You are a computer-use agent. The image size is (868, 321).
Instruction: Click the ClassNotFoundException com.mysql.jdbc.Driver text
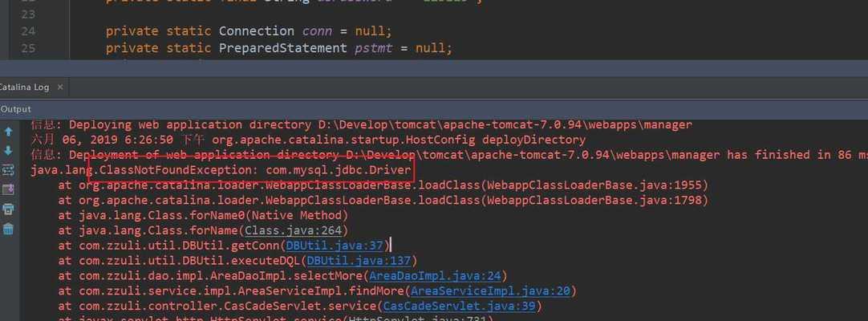pos(256,170)
